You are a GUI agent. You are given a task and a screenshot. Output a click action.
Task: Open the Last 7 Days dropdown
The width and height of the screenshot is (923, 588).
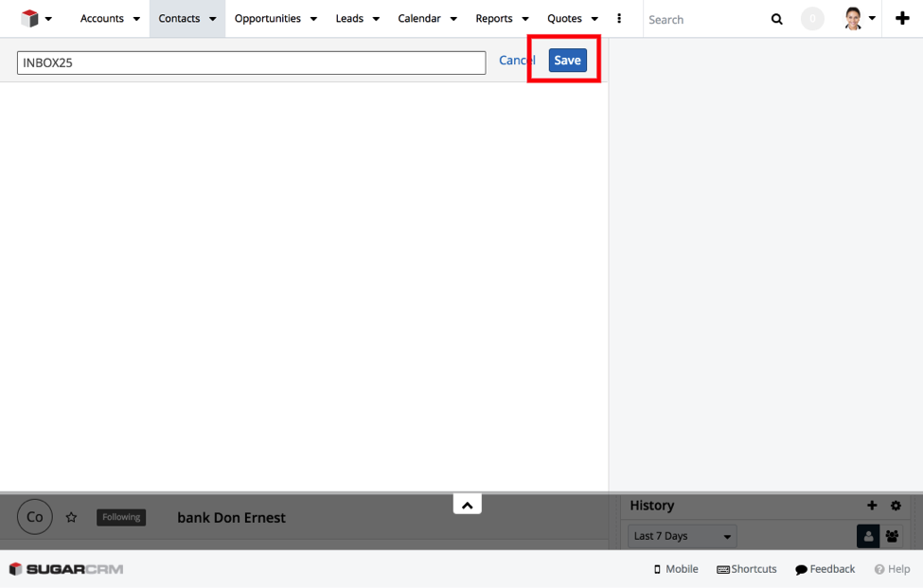(x=683, y=536)
